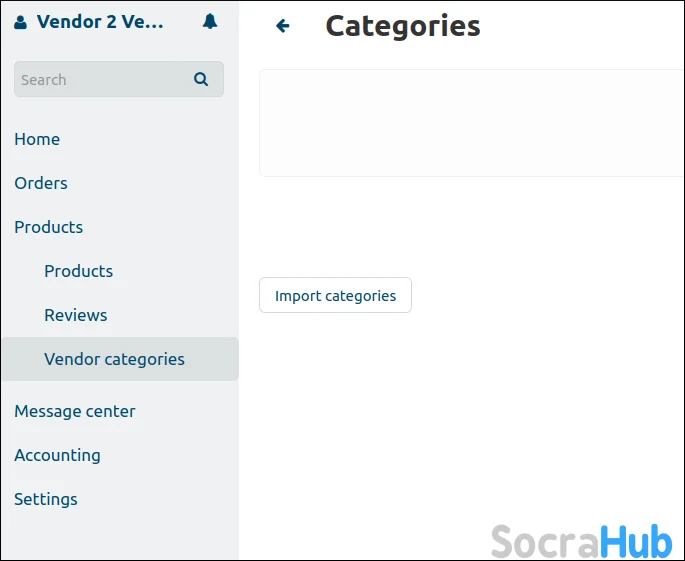The image size is (685, 561).
Task: Select Vendor categories in the sidebar
Action: 114,359
